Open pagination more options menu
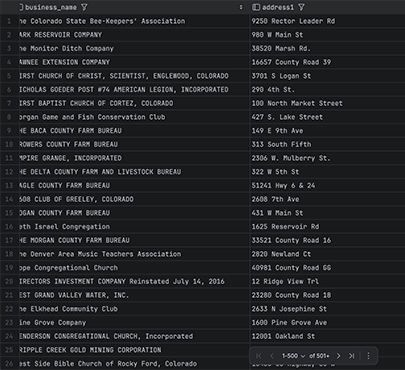The height and width of the screenshot is (370, 405). (x=368, y=356)
